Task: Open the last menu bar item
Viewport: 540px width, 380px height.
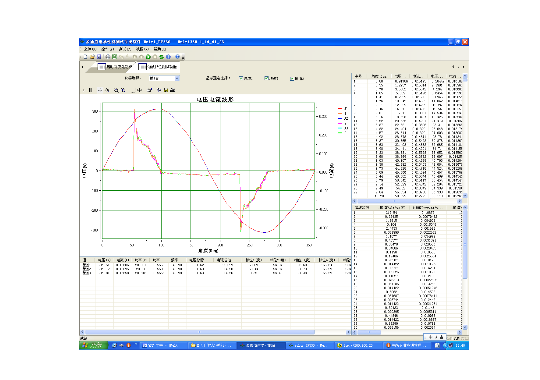Action: tap(160, 49)
